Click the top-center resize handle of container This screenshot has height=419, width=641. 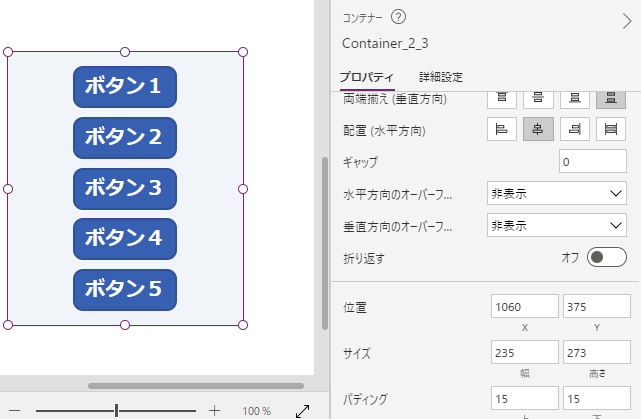point(125,52)
